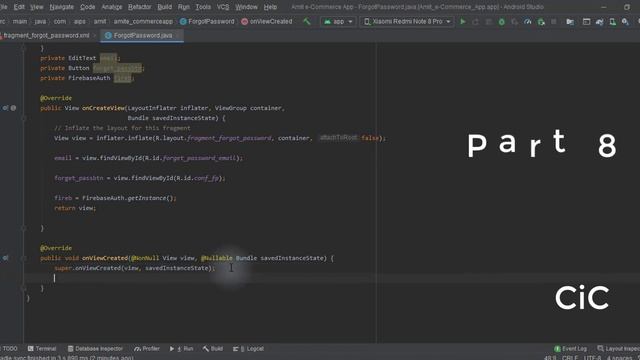The height and width of the screenshot is (360, 640).
Task: Run the app with the green play icon
Action: (x=463, y=21)
